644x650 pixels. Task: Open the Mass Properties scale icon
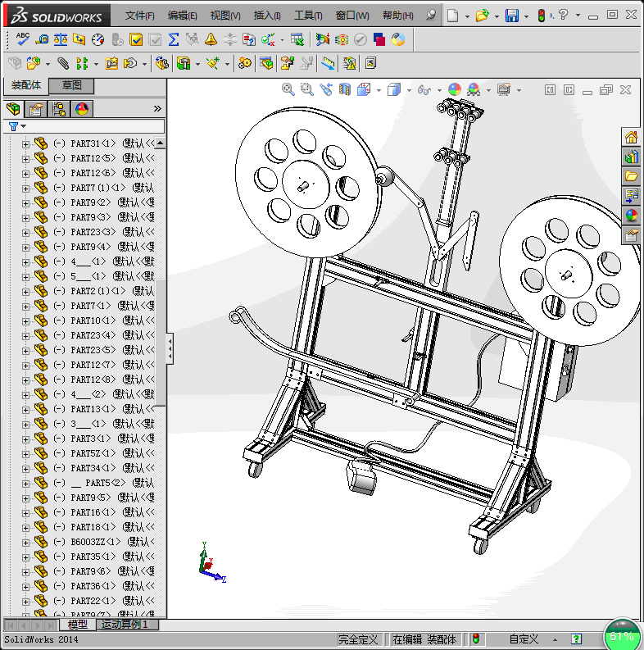(61, 39)
